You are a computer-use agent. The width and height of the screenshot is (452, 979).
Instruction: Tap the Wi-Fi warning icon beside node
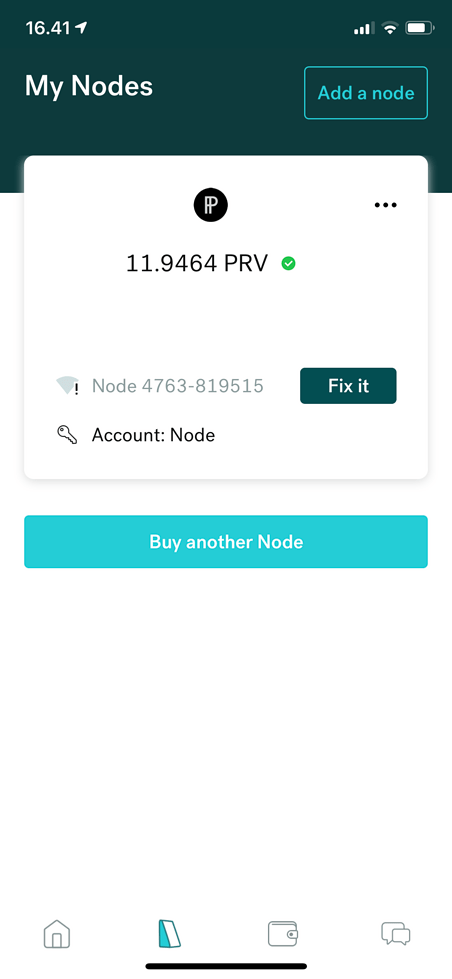67,386
